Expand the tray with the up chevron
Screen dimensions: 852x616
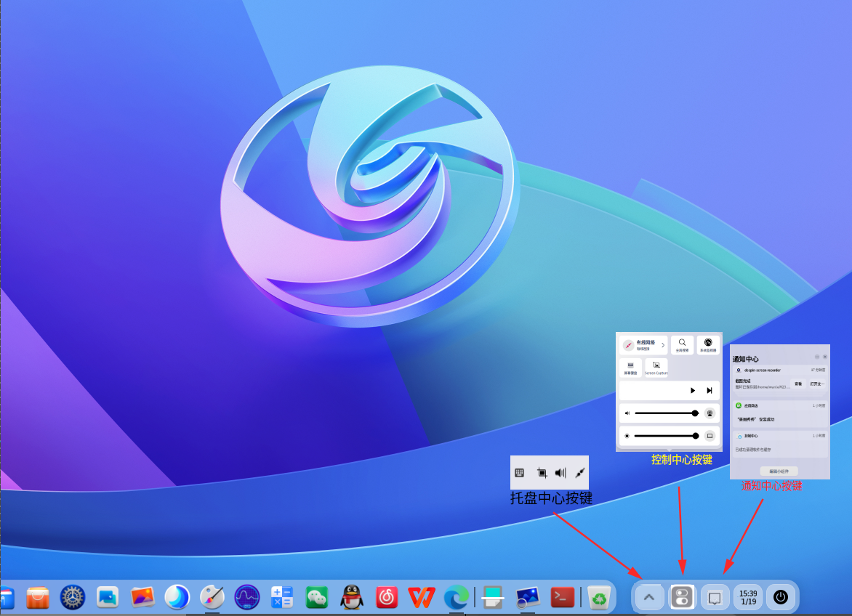tap(650, 597)
